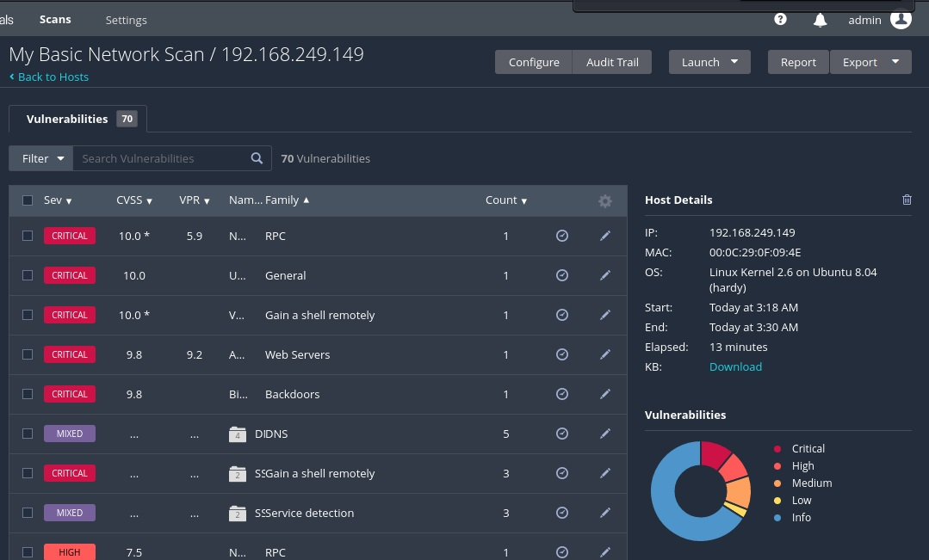Click the CRITICAL badge in the Web Servers row
This screenshot has height=560, width=929.
point(70,354)
